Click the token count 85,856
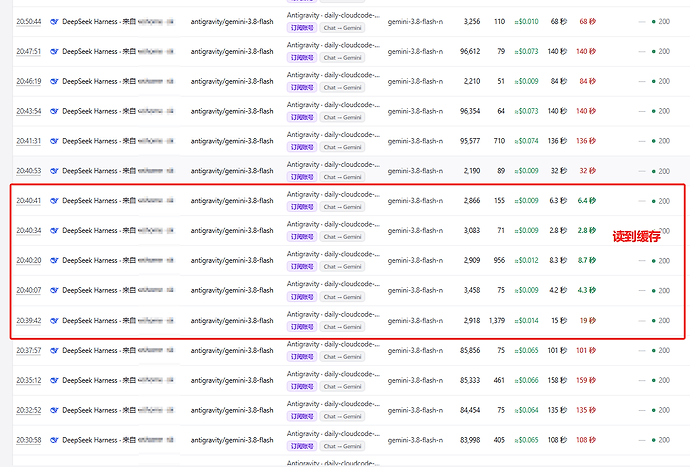 (470, 351)
